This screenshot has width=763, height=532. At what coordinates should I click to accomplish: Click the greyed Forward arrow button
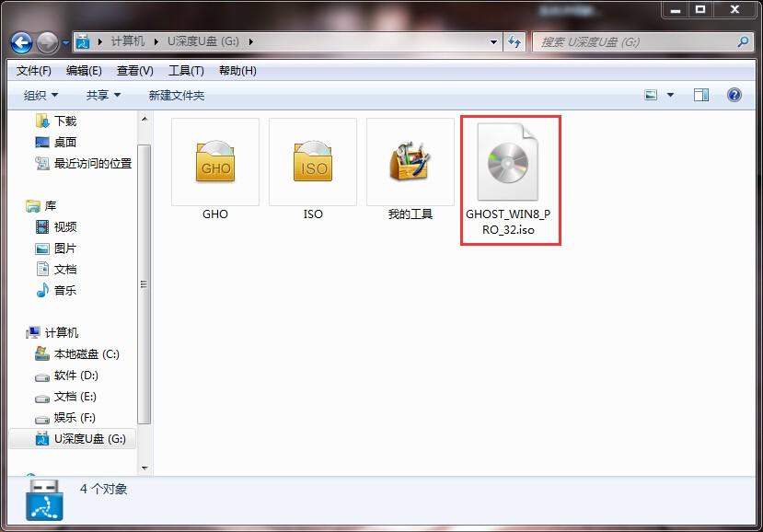(x=47, y=43)
